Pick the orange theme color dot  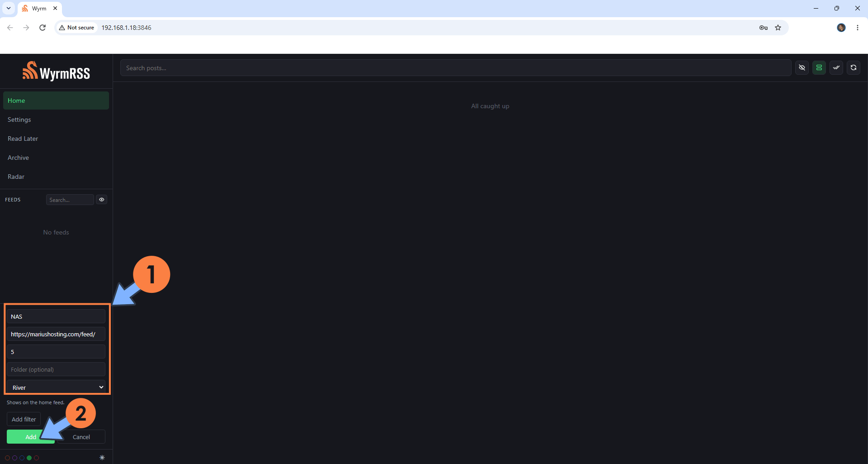click(8, 458)
